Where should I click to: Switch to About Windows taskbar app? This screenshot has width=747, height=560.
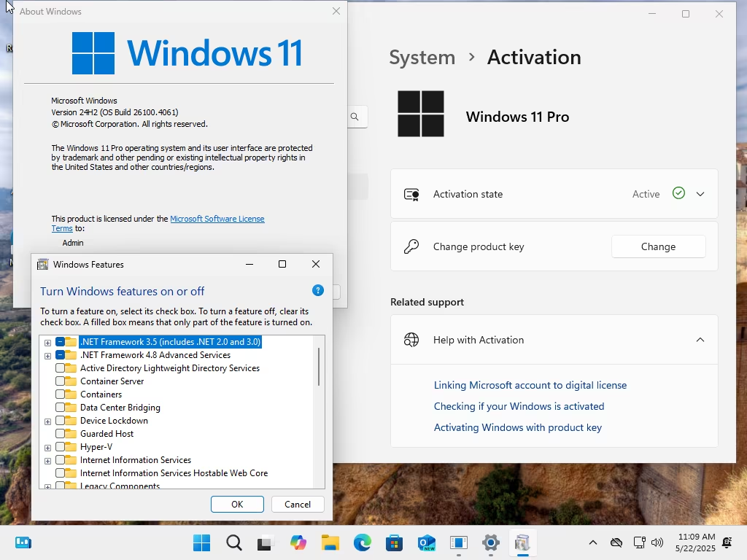point(459,542)
